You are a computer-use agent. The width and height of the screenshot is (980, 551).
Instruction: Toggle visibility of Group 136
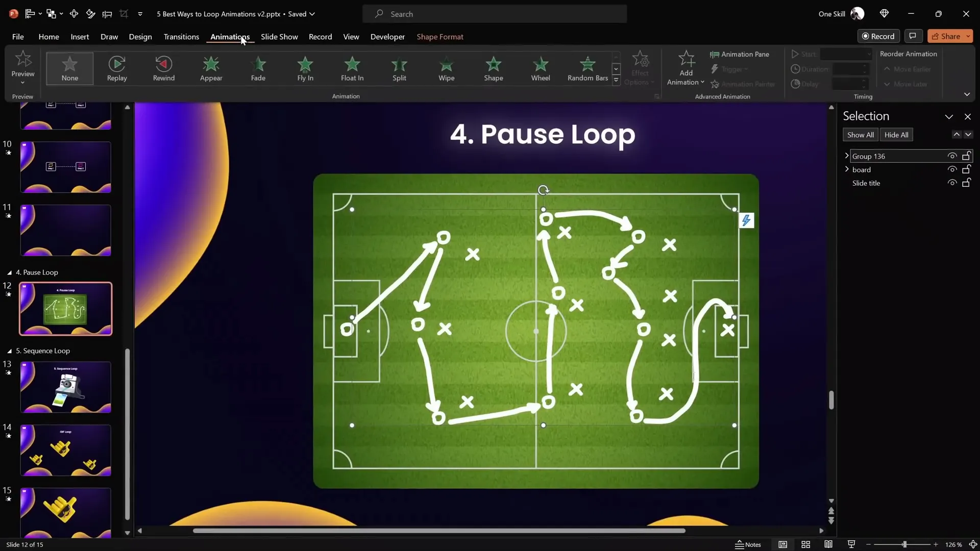click(952, 156)
